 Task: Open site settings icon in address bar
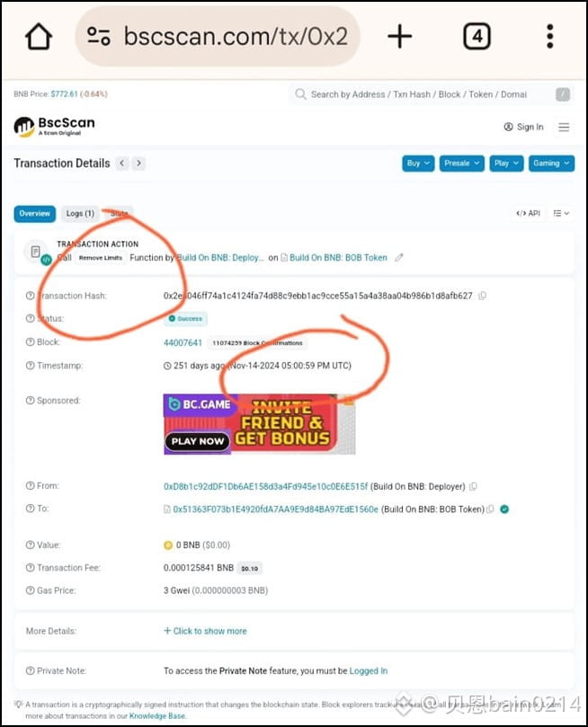(x=99, y=36)
